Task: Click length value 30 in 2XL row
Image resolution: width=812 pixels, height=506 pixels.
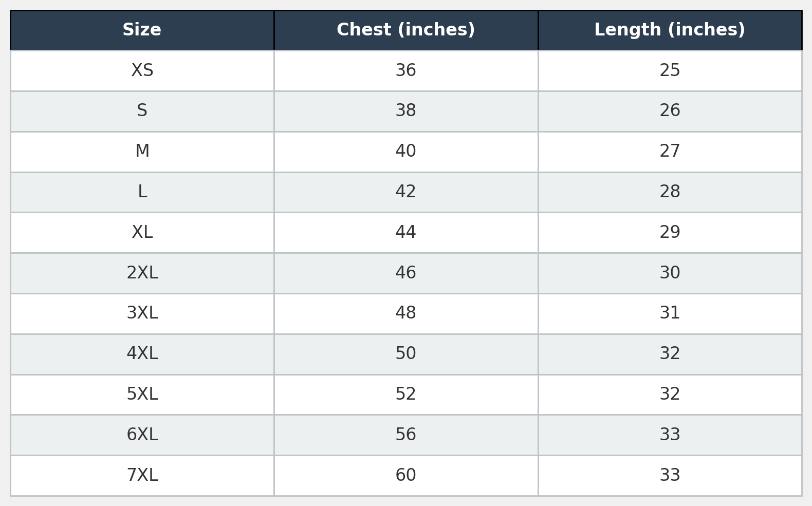Action: [670, 273]
